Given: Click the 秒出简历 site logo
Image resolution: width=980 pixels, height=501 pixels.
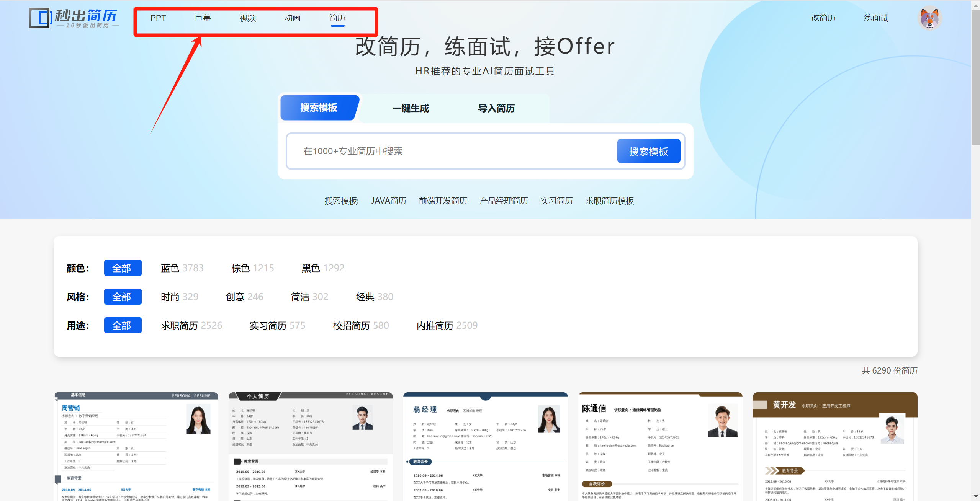Looking at the screenshot, I should coord(74,18).
